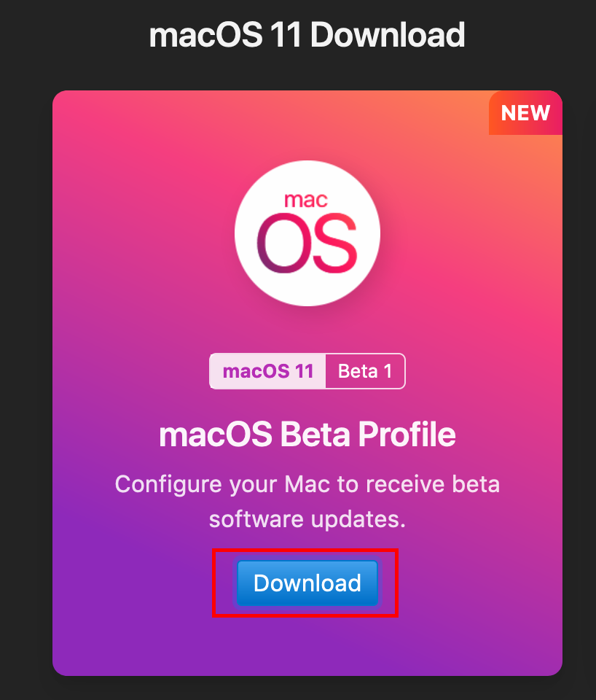Open the macOS 11 / Beta 1 chooser
This screenshot has width=596, height=700.
pyautogui.click(x=307, y=370)
